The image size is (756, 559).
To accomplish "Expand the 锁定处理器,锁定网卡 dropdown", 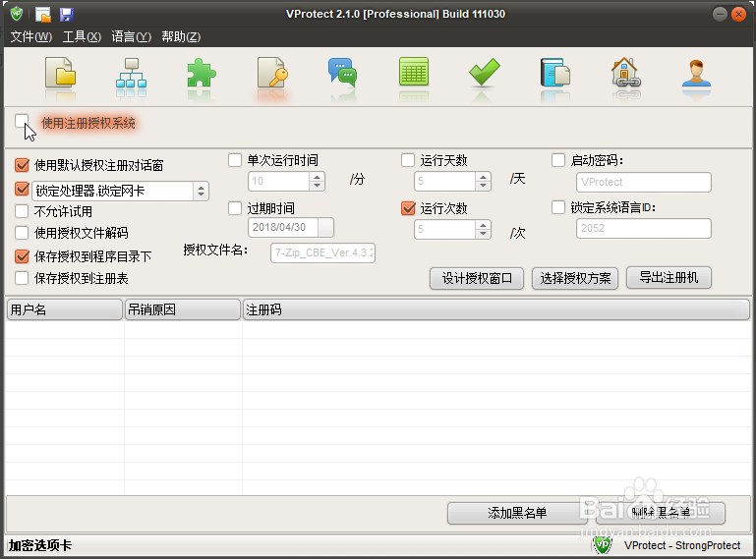I will point(202,192).
